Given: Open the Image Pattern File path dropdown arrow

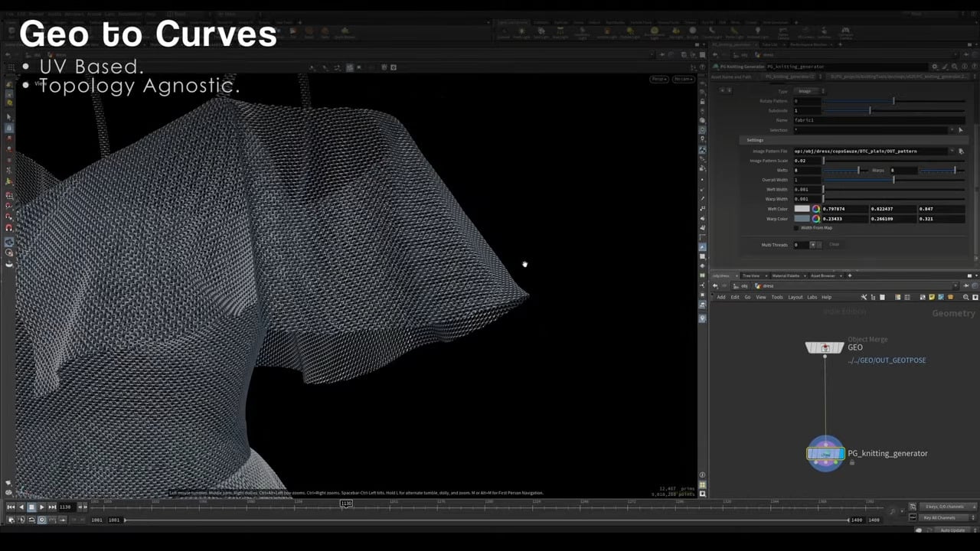Looking at the screenshot, I should coord(952,151).
